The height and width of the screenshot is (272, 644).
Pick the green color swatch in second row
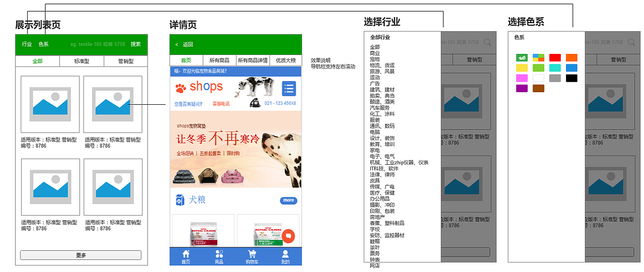538,68
